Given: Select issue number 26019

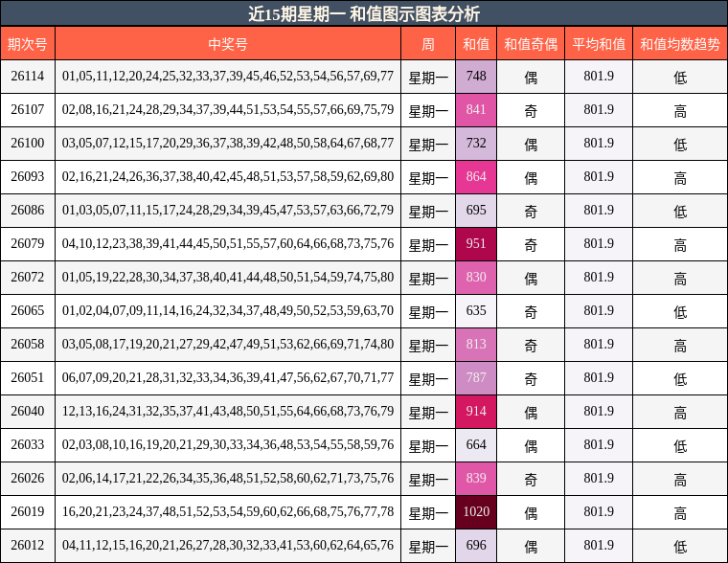Looking at the screenshot, I should click(x=28, y=512).
